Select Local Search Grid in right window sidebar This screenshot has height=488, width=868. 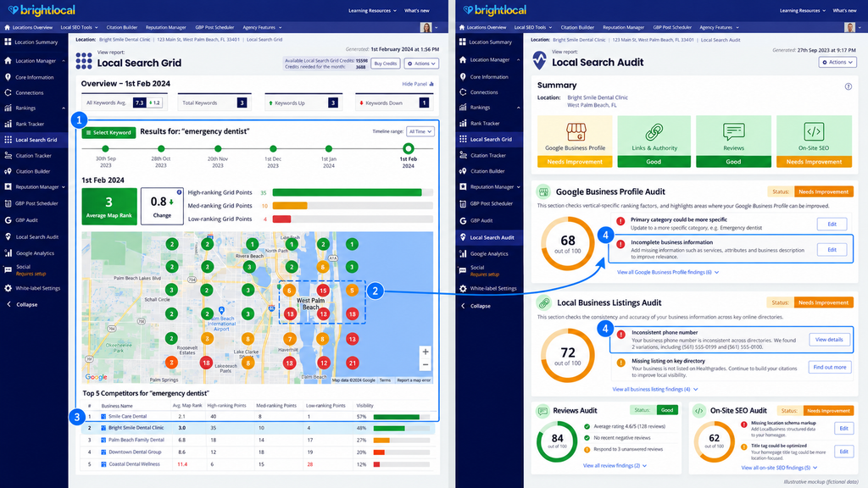pos(489,140)
